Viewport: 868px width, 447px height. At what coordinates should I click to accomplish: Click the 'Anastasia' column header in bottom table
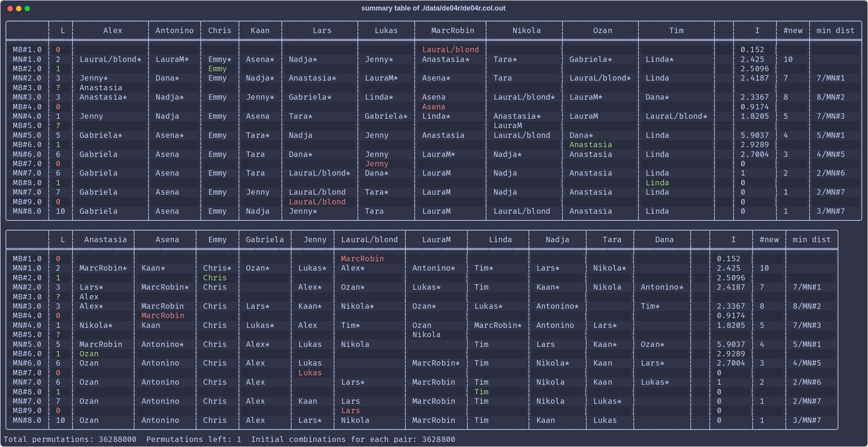coord(106,239)
